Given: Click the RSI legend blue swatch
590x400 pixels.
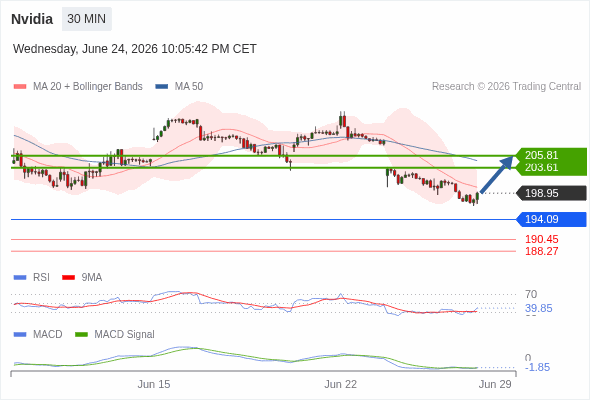Looking at the screenshot, I should point(20,278).
